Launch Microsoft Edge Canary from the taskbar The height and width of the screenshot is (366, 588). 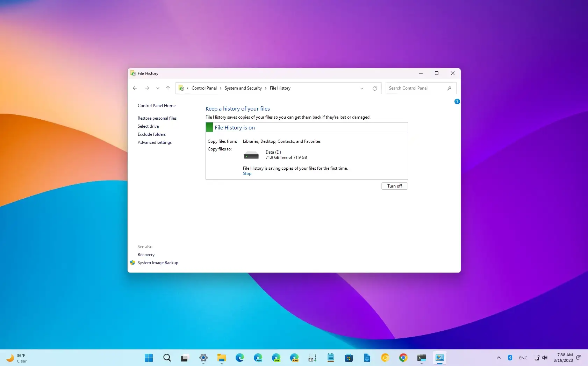tap(295, 358)
